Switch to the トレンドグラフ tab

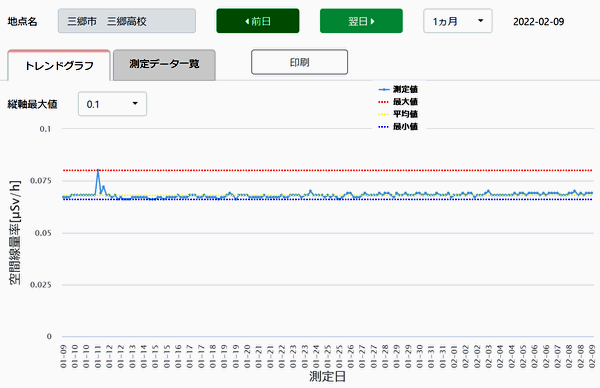tap(59, 65)
